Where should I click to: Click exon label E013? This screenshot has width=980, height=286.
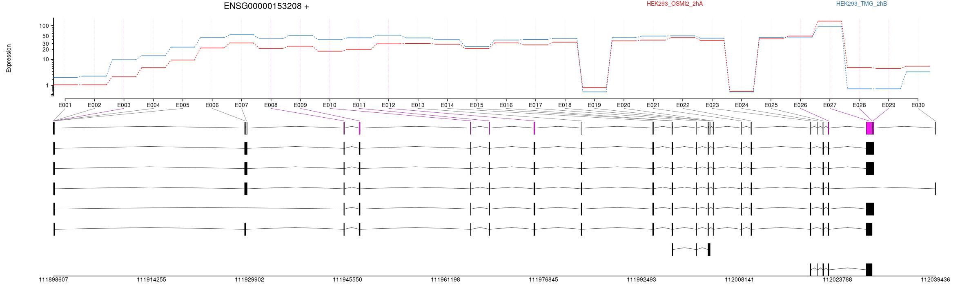(418, 105)
